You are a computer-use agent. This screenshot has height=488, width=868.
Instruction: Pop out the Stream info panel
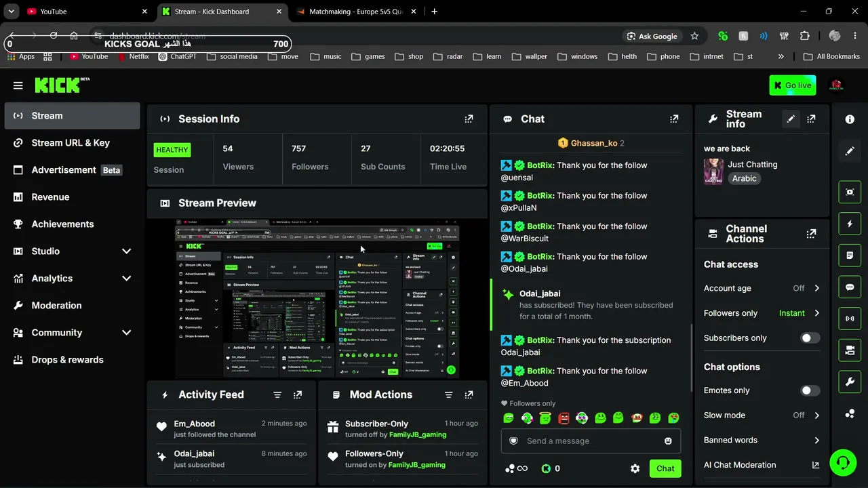[811, 119]
